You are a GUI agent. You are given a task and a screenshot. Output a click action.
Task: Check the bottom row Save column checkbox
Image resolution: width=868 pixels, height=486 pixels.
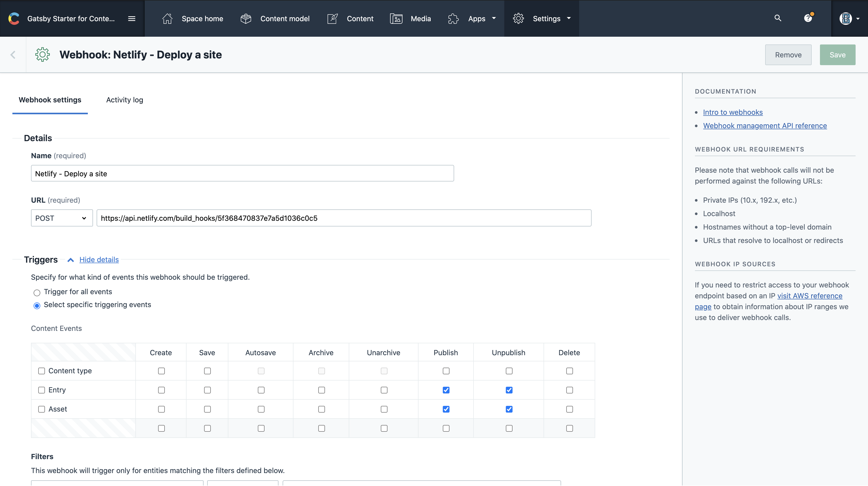207,428
